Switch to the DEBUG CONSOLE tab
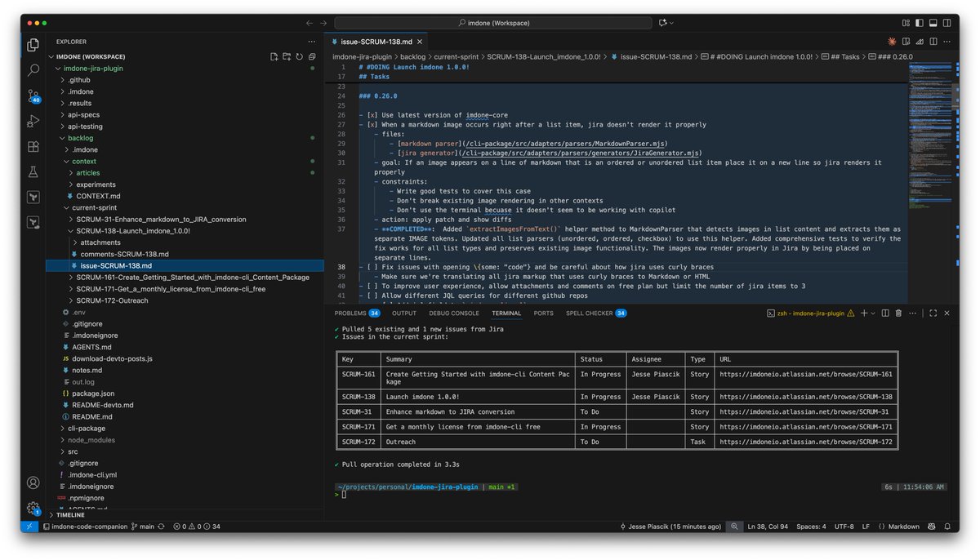Screen dimensions: 980x560 (453, 313)
